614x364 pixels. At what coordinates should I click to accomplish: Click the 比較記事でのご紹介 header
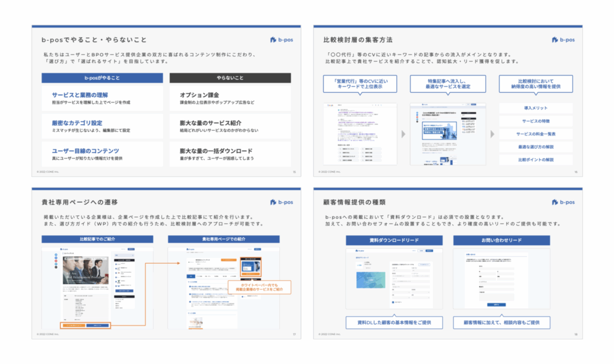tap(97, 239)
